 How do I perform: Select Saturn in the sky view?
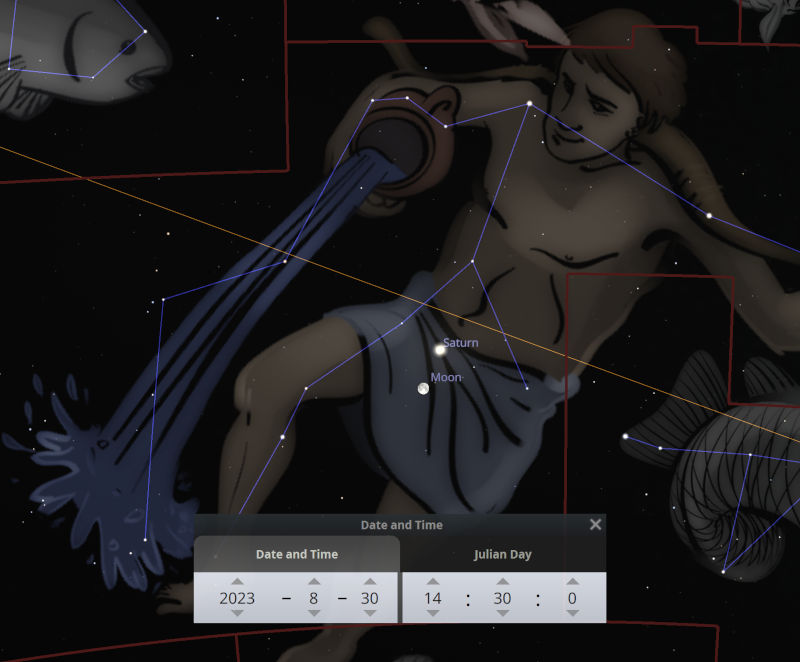tap(440, 350)
